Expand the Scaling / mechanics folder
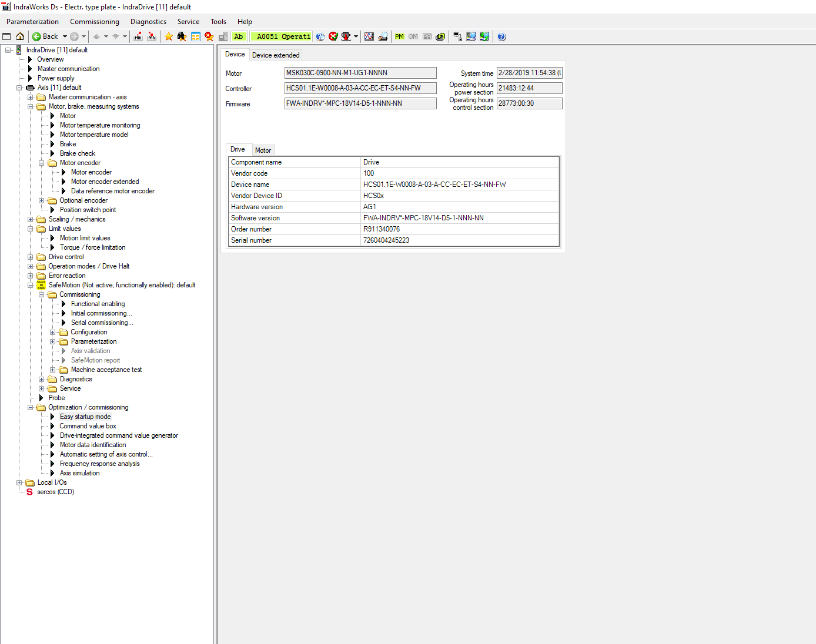This screenshot has width=816, height=644. coord(31,219)
